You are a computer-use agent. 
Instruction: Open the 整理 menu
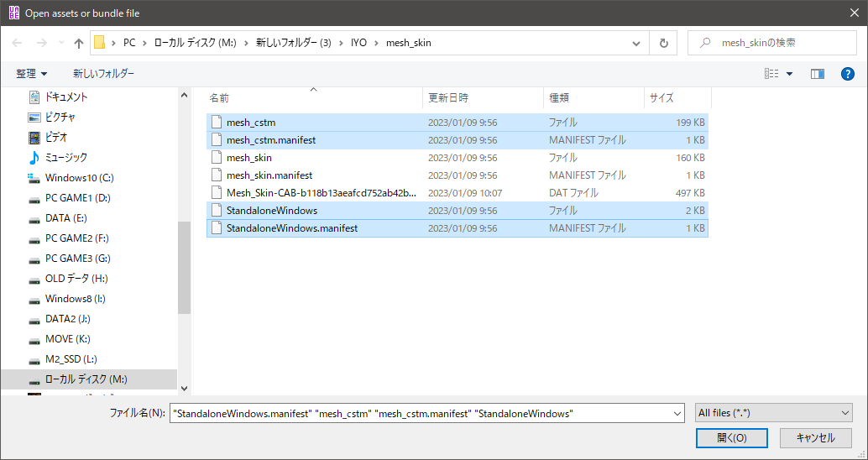point(32,74)
